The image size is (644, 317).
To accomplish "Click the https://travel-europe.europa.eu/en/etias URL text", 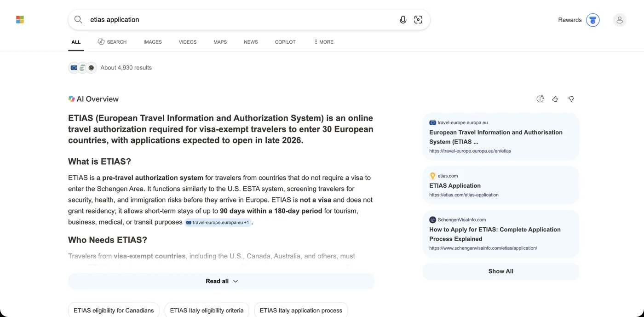I will point(470,151).
